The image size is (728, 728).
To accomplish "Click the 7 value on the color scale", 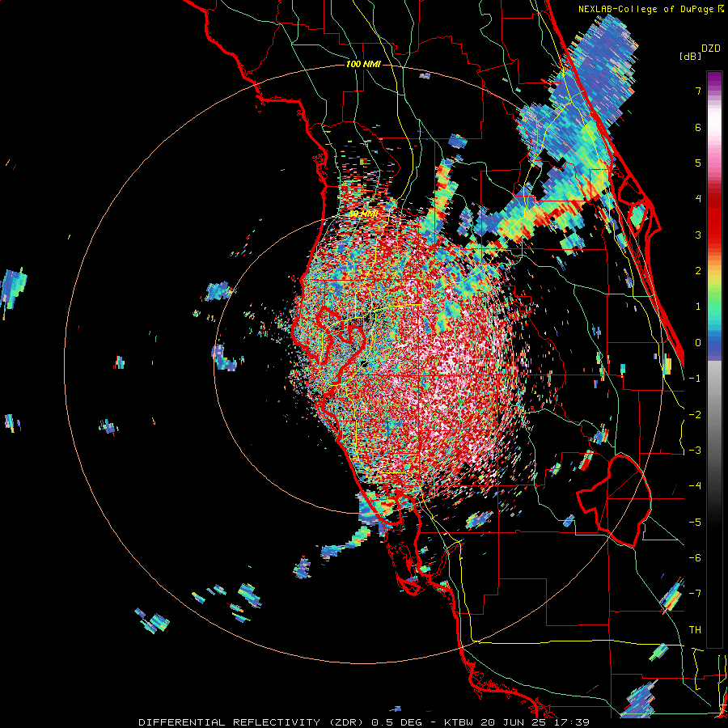I will click(698, 91).
